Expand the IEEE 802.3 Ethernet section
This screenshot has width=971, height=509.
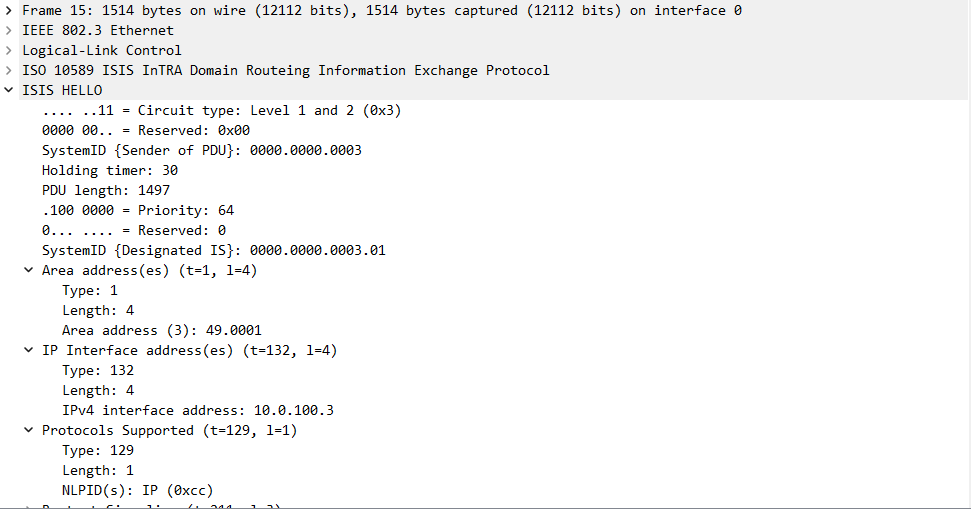(9, 30)
